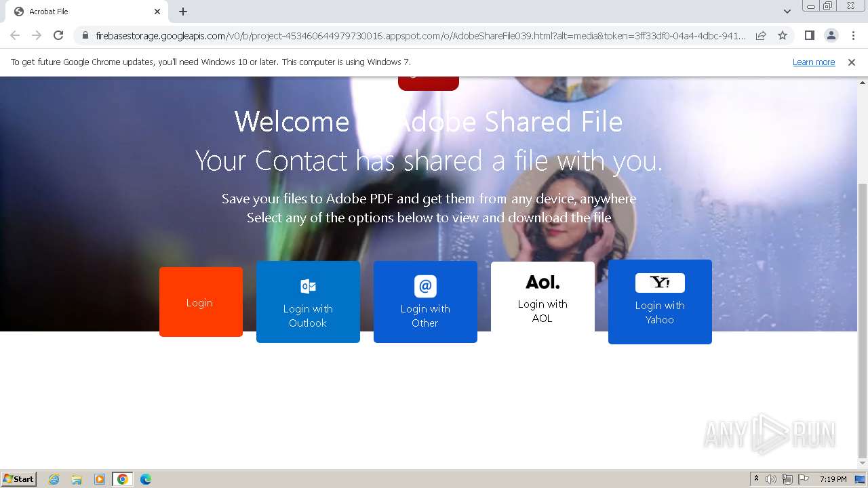Open the volume speaker icon
868x488 pixels.
pyautogui.click(x=771, y=479)
